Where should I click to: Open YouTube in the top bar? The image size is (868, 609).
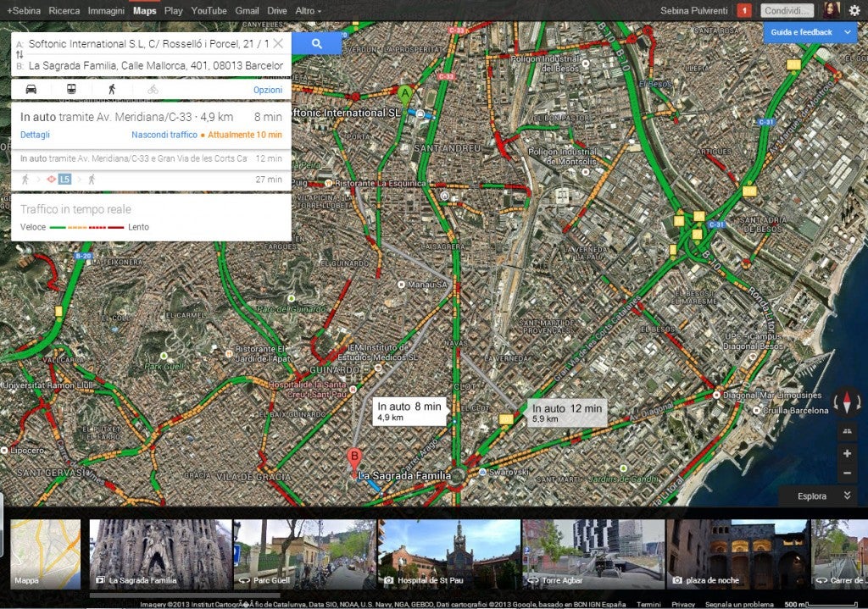pyautogui.click(x=209, y=10)
